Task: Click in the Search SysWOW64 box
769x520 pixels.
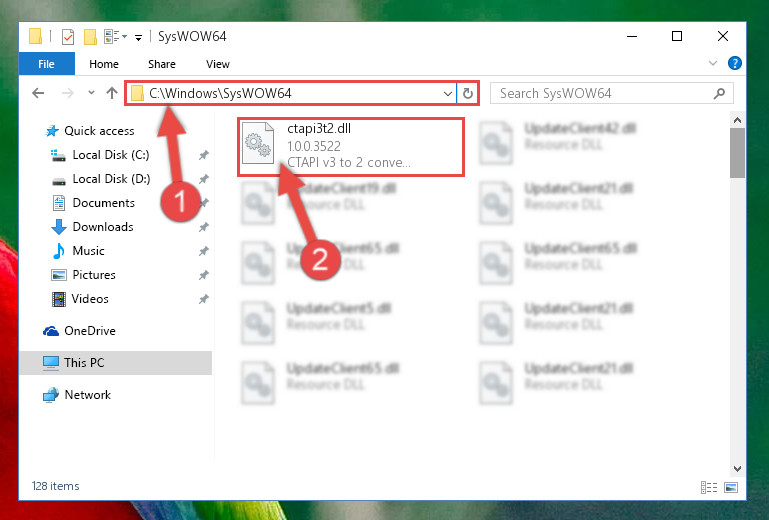Action: click(601, 93)
